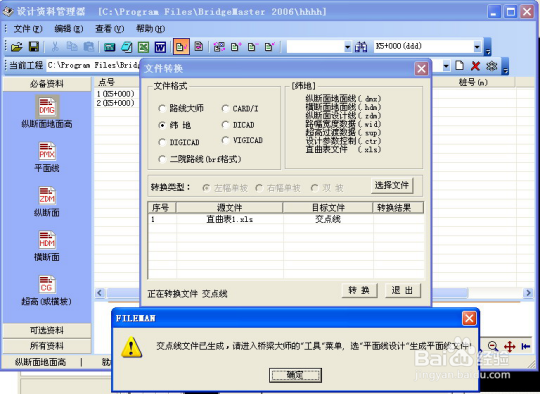The image size is (540, 394).
Task: Click the horizontal scrollbar left arrow
Action: pyautogui.click(x=100, y=293)
